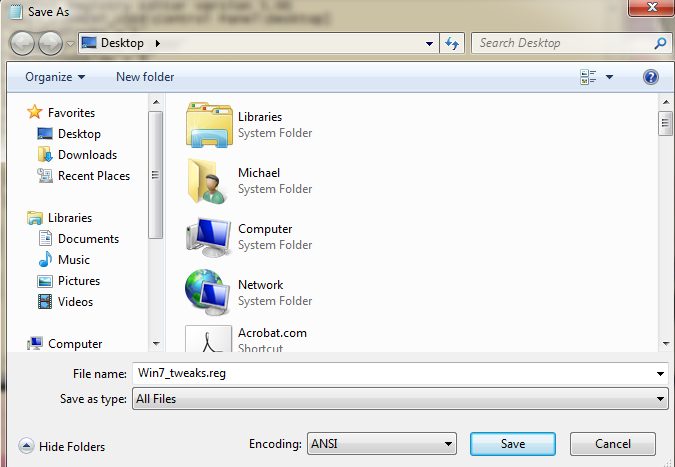The width and height of the screenshot is (675, 467).
Task: Click New folder
Action: click(145, 77)
